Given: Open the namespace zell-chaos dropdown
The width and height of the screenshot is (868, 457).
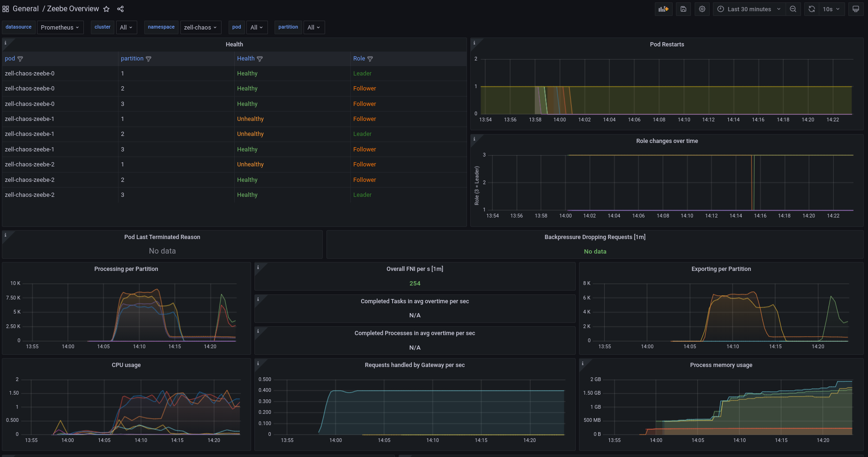Looking at the screenshot, I should pos(200,28).
